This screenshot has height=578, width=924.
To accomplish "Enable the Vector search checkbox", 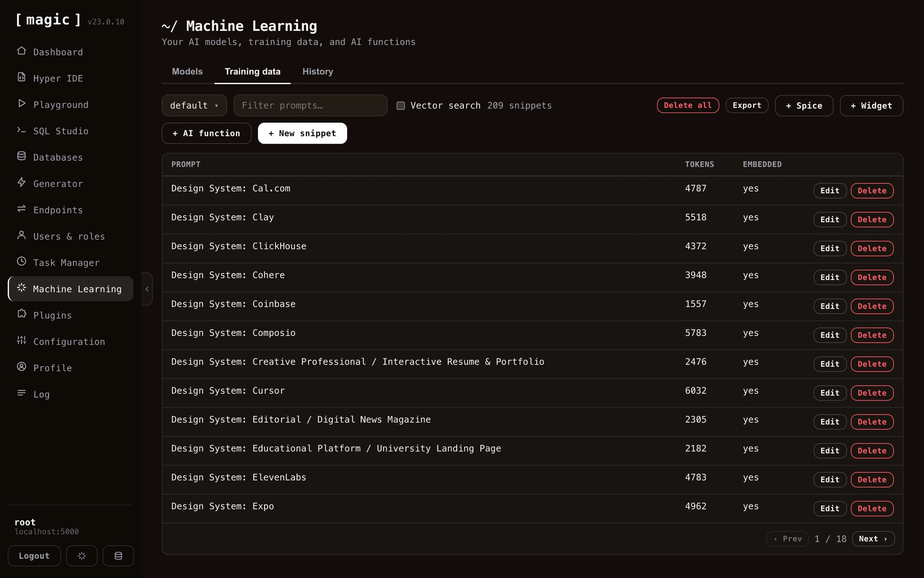I will click(401, 106).
